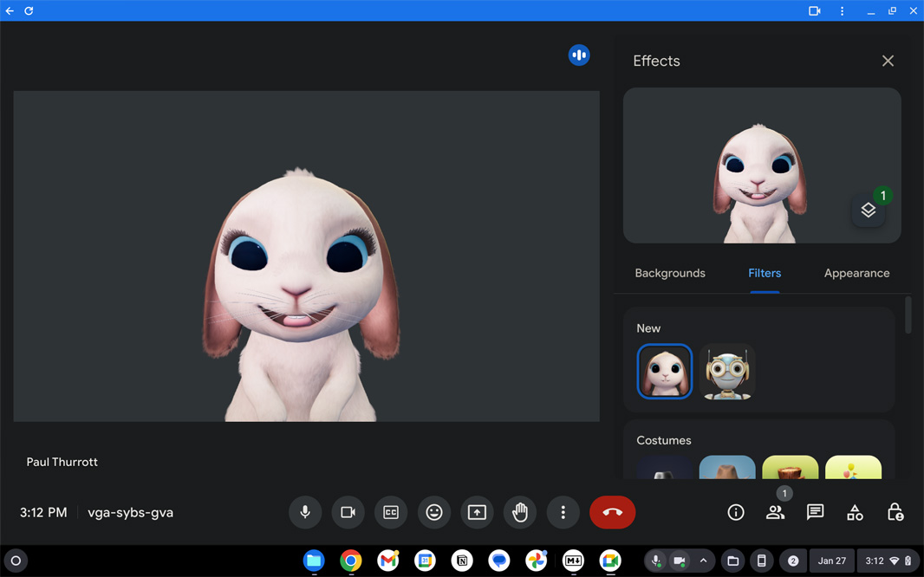924x577 pixels.
Task: Click the present screen icon
Action: [477, 512]
